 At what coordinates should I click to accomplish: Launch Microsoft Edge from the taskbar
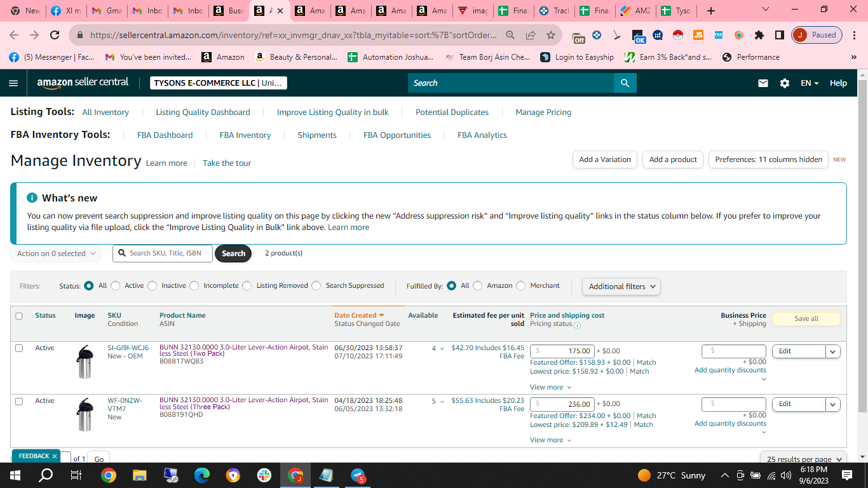(202, 475)
